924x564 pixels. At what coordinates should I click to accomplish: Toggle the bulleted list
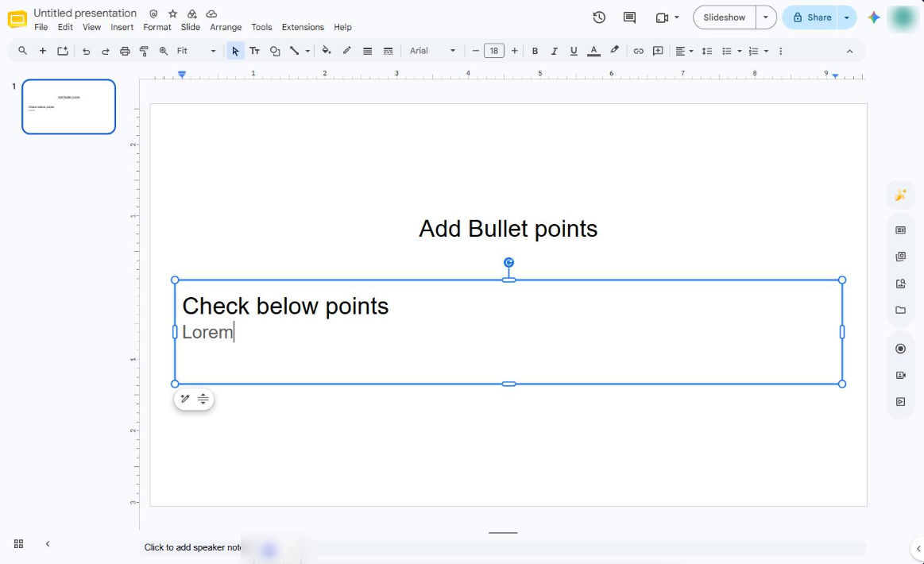click(x=727, y=52)
